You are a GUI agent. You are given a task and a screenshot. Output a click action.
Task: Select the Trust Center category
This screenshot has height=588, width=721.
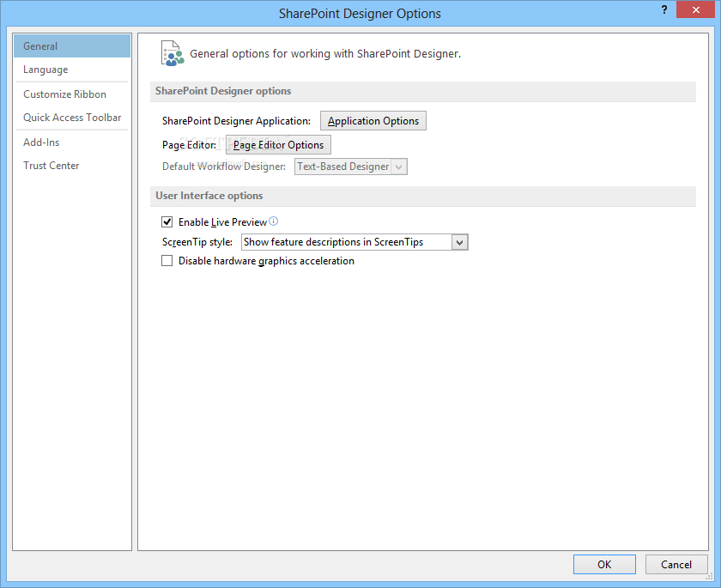(72, 166)
